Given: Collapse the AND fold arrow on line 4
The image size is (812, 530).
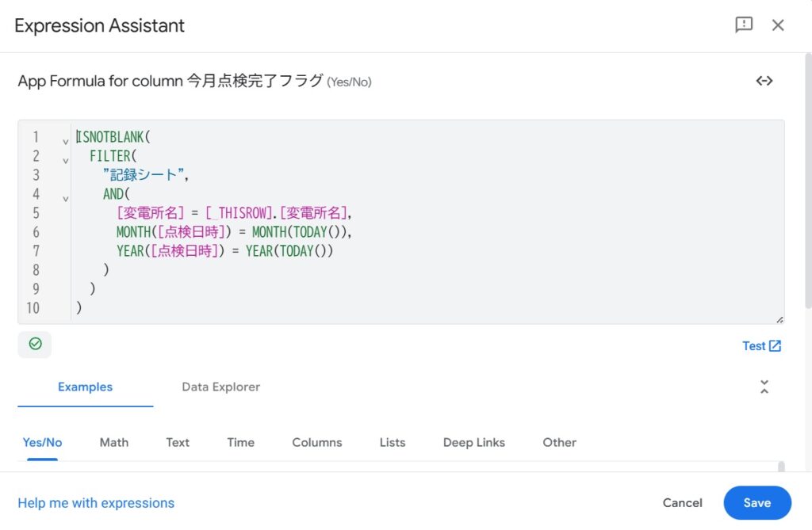Looking at the screenshot, I should [x=66, y=199].
